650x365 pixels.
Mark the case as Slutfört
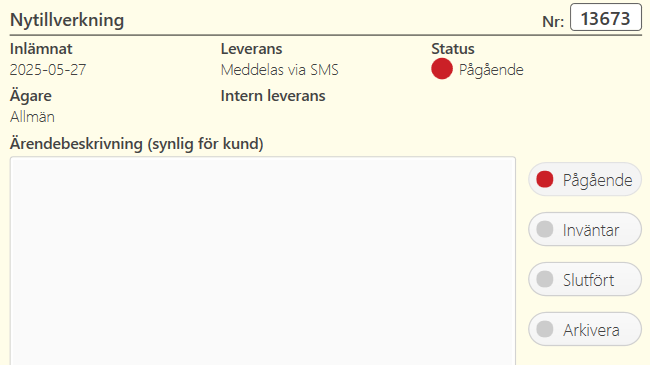tap(585, 279)
